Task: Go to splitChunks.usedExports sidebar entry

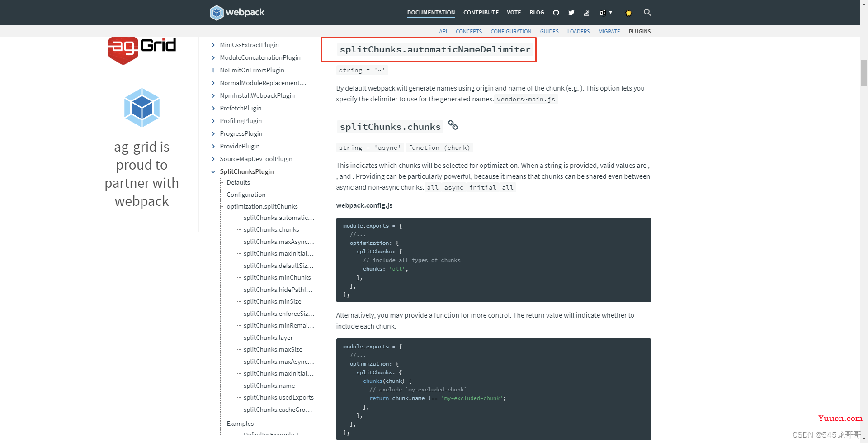Action: point(278,397)
